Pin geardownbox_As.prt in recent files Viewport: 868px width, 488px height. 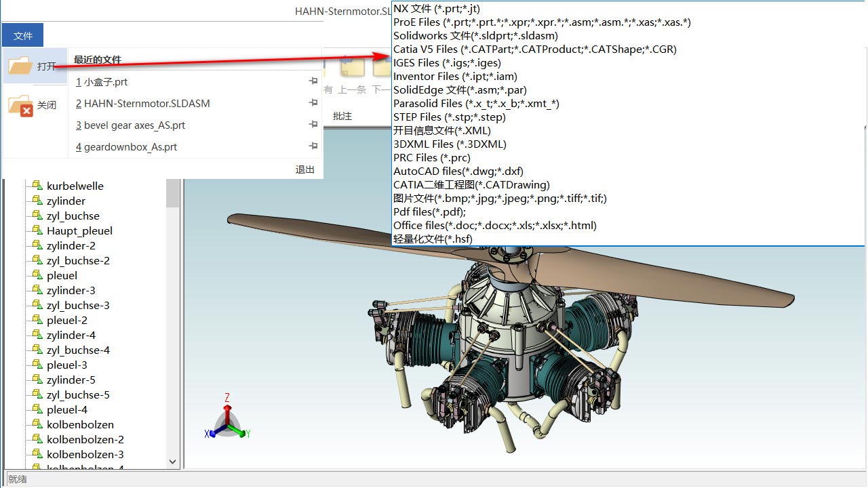313,146
